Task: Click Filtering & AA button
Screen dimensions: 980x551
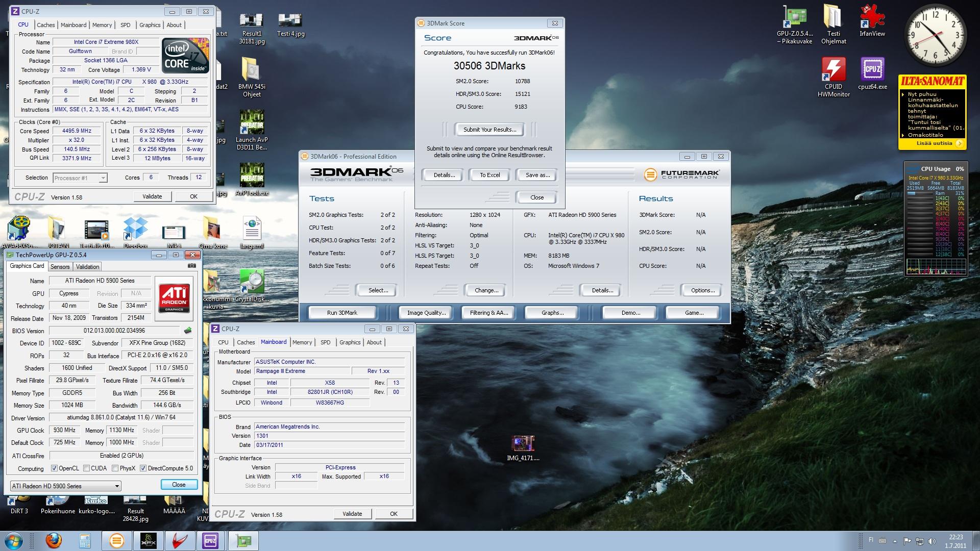Action: pos(489,313)
